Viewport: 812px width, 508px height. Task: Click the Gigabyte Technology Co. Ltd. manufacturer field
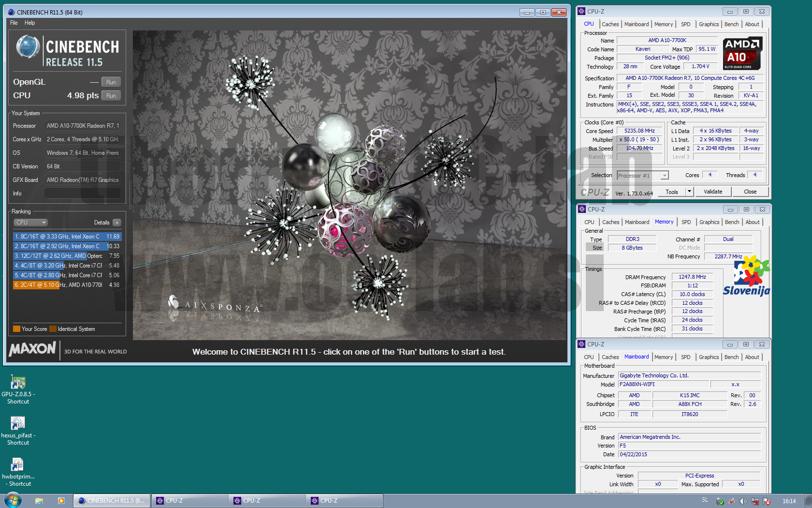(x=690, y=375)
